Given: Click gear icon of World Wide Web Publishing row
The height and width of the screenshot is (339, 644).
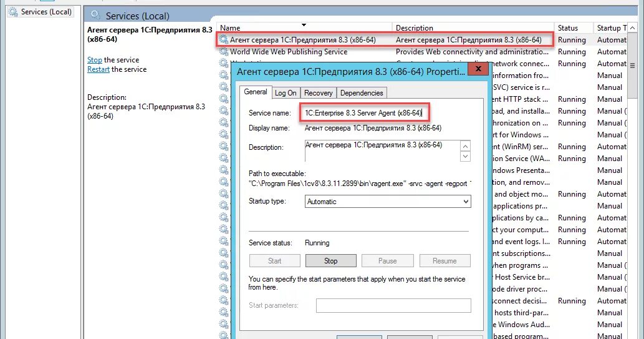Looking at the screenshot, I should coord(223,51).
